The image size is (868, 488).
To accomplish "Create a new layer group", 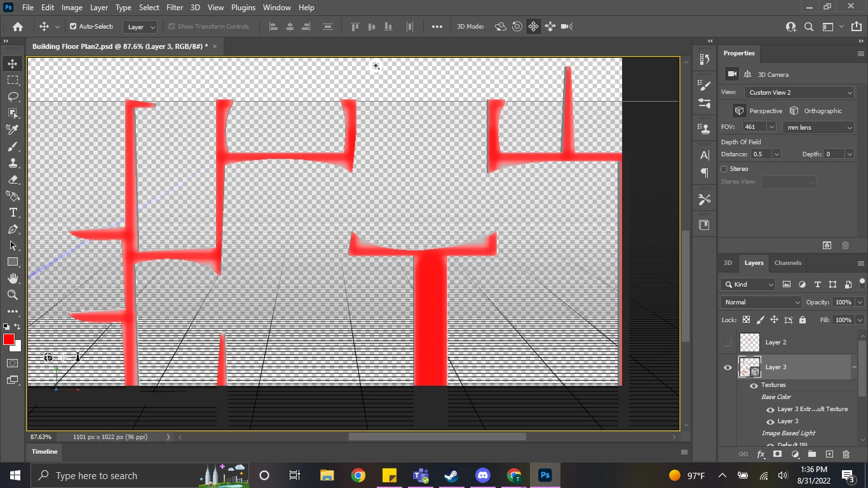I will tap(812, 454).
